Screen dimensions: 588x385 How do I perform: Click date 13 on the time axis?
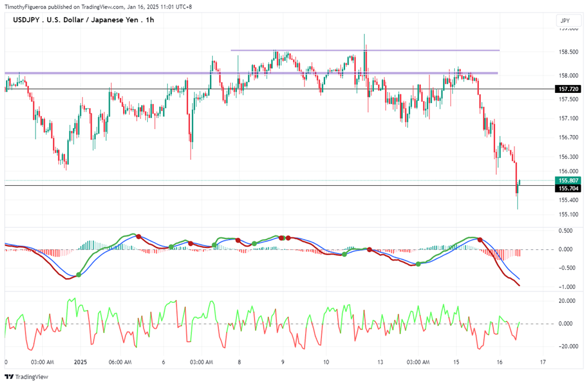[381, 362]
